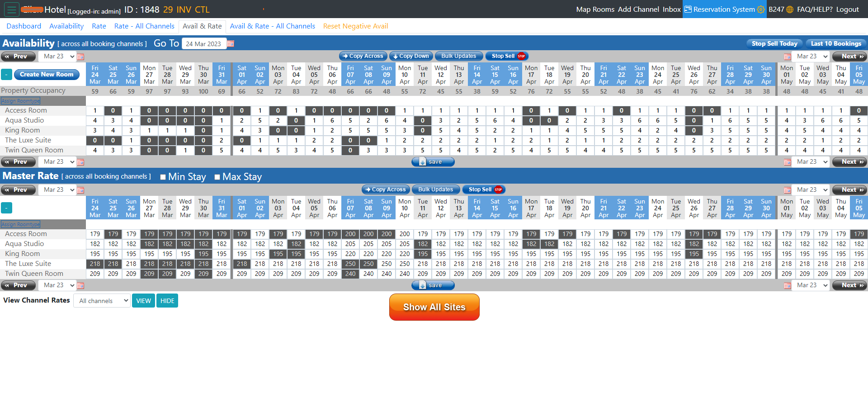Click the Show All Sites button
868x417 pixels.
[434, 307]
